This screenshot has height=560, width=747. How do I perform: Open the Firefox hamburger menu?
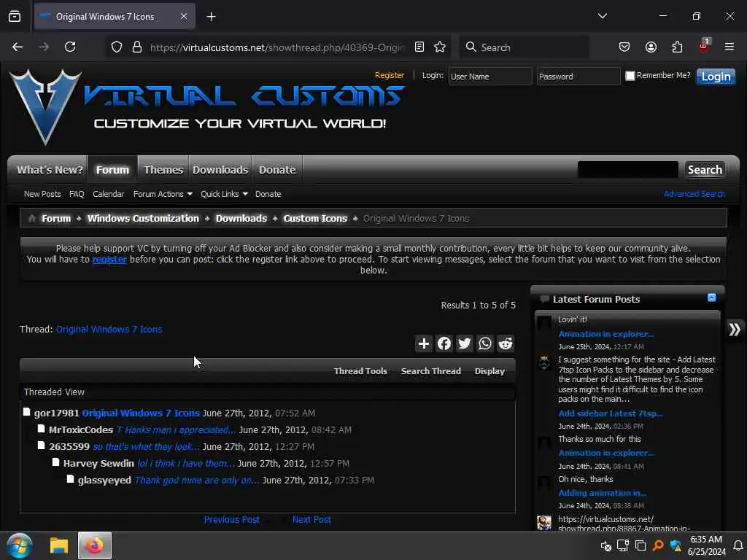coord(729,47)
